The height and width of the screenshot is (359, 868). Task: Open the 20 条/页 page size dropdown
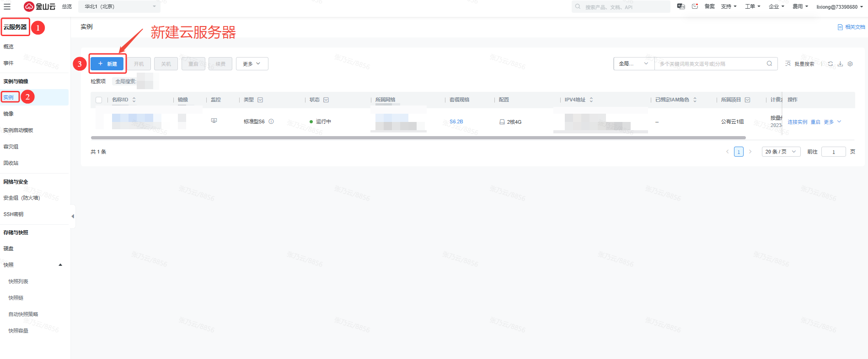781,152
